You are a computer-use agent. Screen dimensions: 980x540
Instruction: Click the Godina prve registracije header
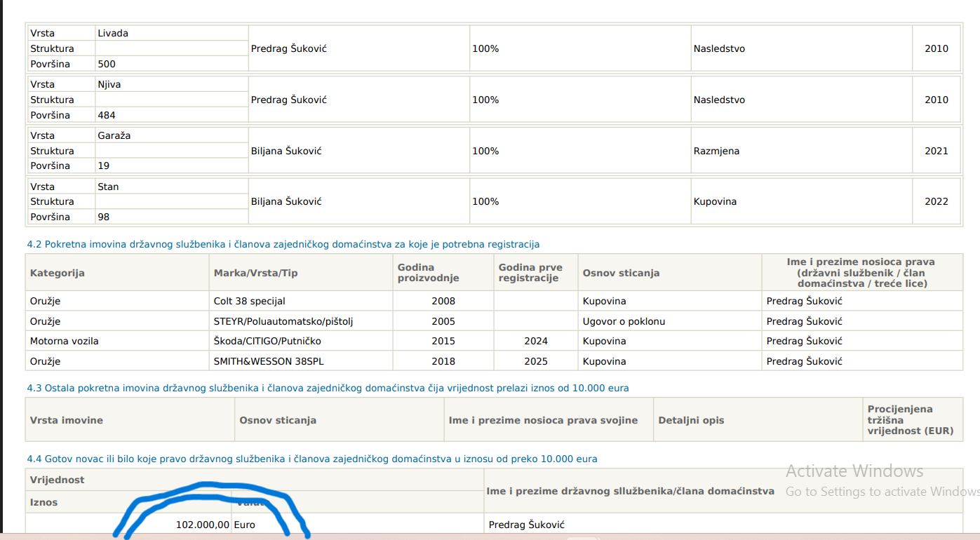click(530, 273)
